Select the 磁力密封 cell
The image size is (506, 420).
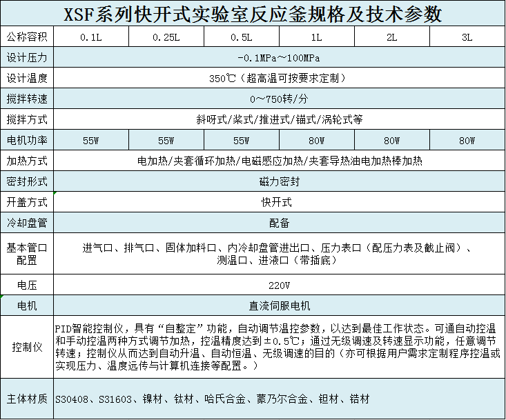click(x=279, y=182)
